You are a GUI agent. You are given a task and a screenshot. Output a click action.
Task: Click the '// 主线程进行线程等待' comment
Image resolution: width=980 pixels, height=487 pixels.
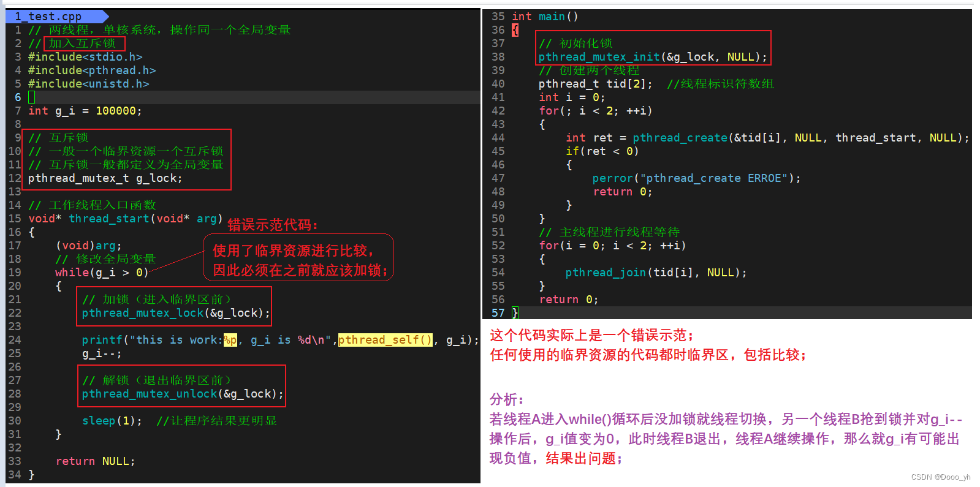[609, 232]
